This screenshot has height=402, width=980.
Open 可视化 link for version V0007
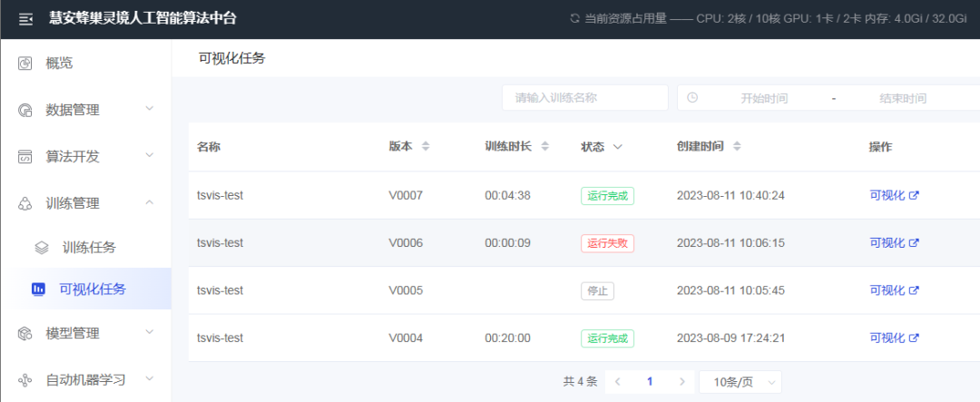(894, 195)
